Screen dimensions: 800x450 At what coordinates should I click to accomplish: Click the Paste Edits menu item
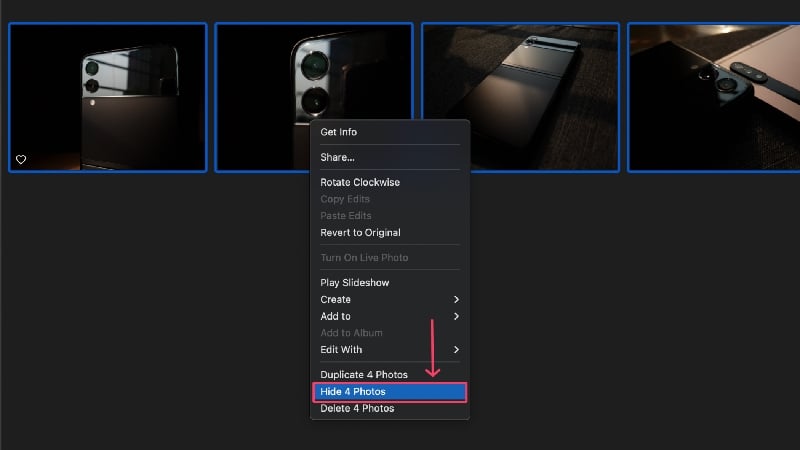coord(390,216)
